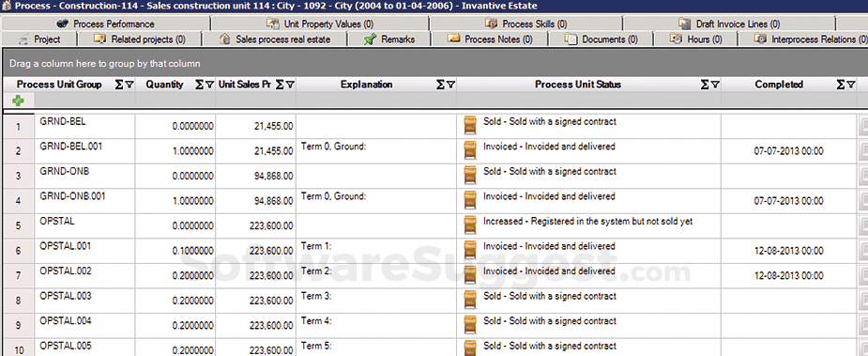Click status icon in OPSTAL.005 row
868x356 pixels.
click(470, 348)
